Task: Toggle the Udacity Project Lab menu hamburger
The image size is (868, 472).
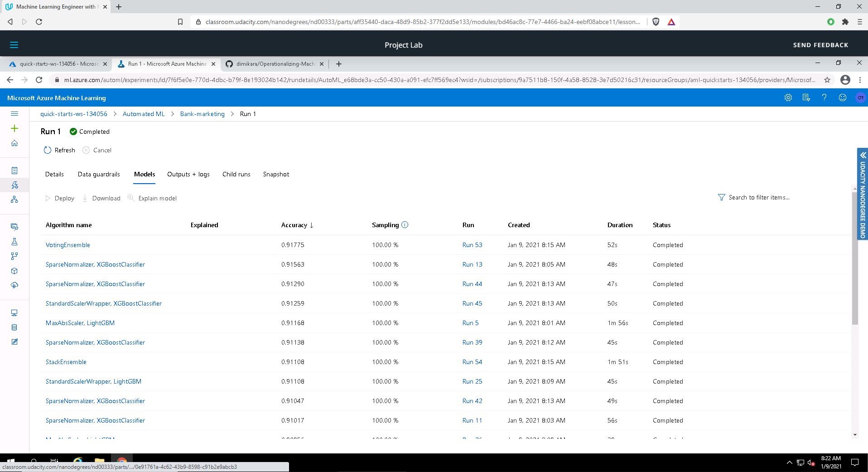Action: (x=14, y=45)
